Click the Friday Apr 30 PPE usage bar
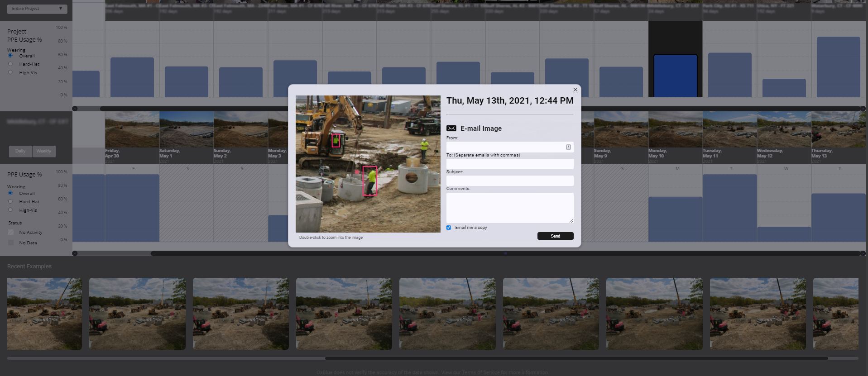This screenshot has height=376, width=868. (x=132, y=208)
